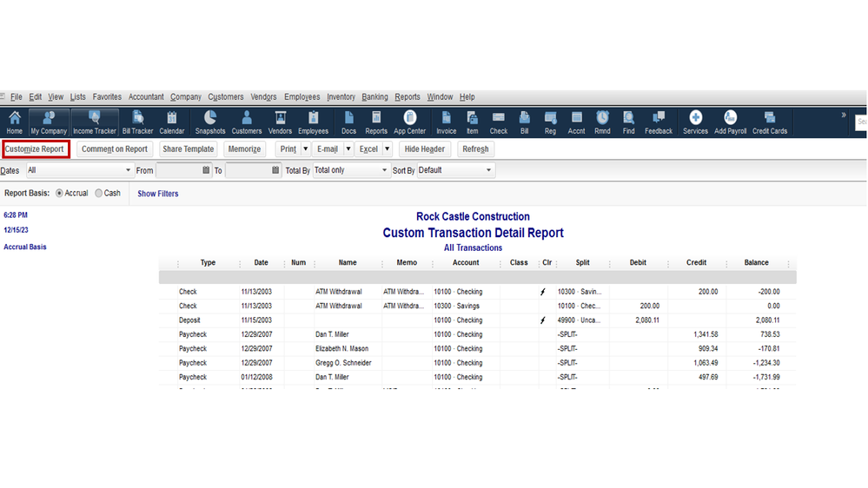
Task: Select the Accrual report basis
Action: (x=59, y=193)
